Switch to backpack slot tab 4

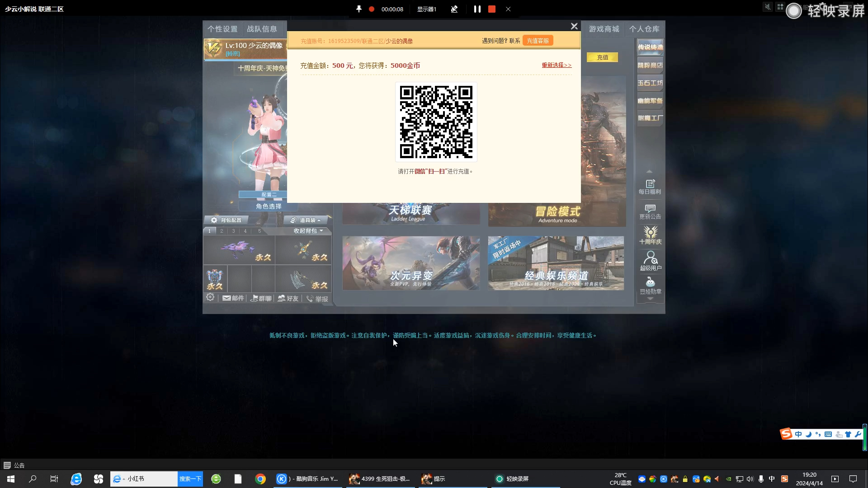click(245, 231)
